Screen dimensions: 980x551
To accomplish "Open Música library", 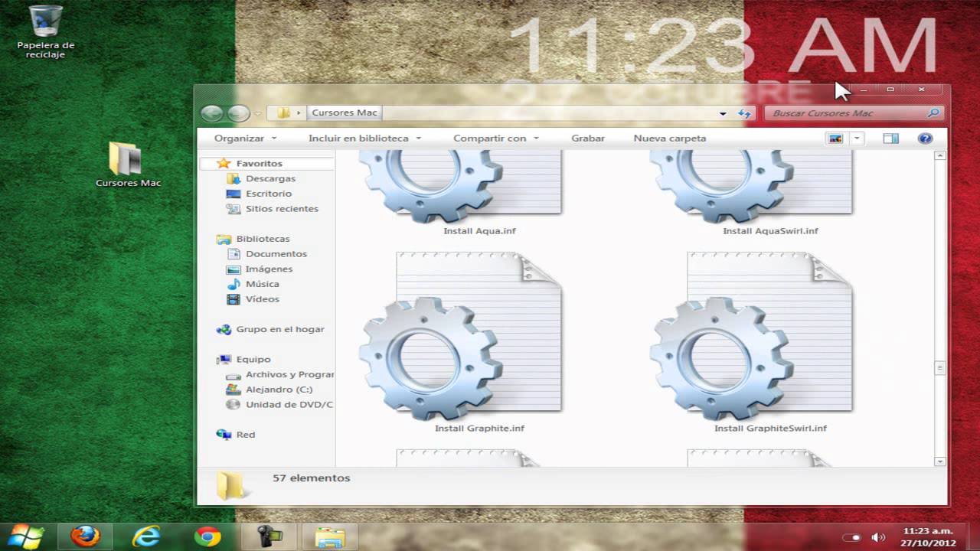I will pyautogui.click(x=263, y=284).
